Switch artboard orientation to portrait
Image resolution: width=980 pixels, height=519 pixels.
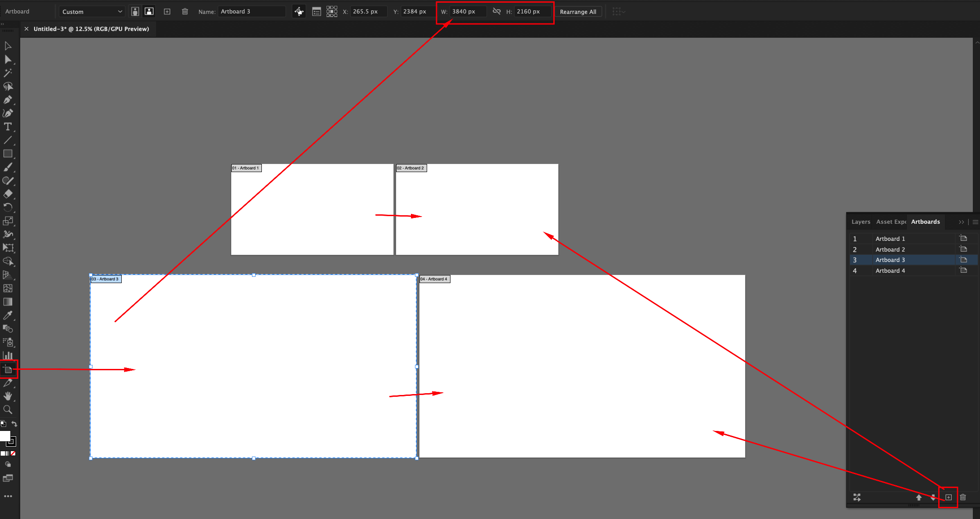point(135,11)
